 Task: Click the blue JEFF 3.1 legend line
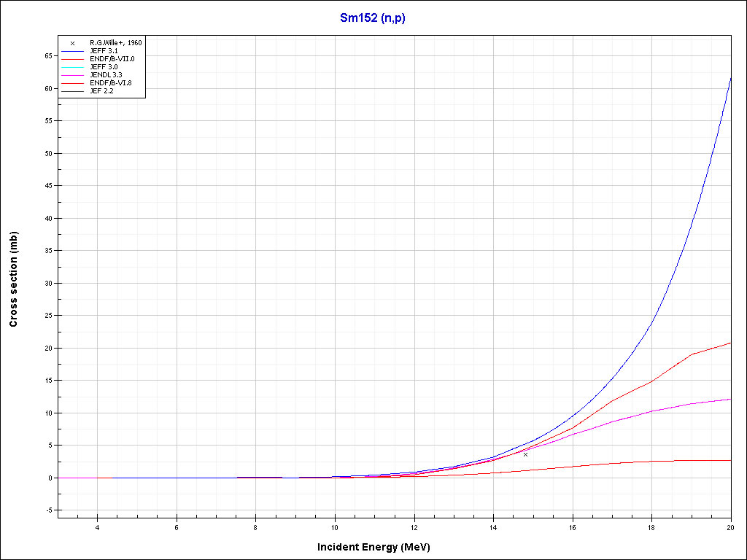tap(72, 51)
